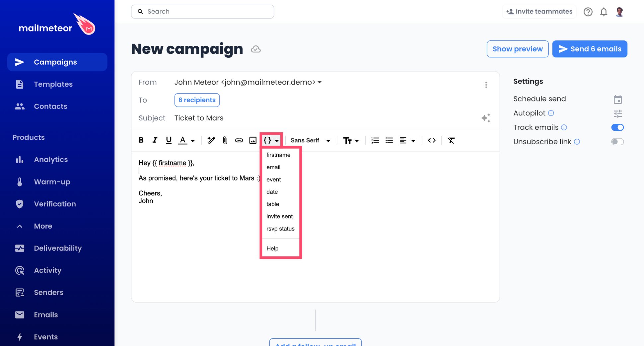Open the help question mark icon
This screenshot has height=346, width=644.
click(588, 12)
